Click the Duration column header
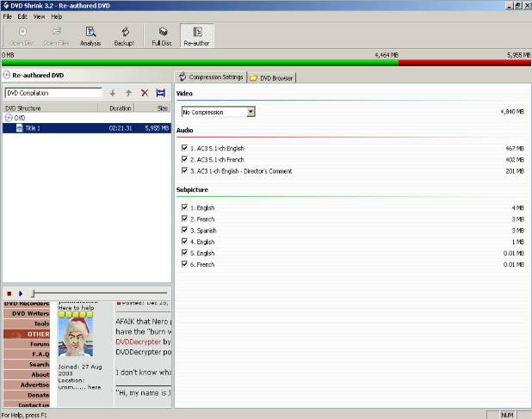Image resolution: width=532 pixels, height=419 pixels. (116, 108)
